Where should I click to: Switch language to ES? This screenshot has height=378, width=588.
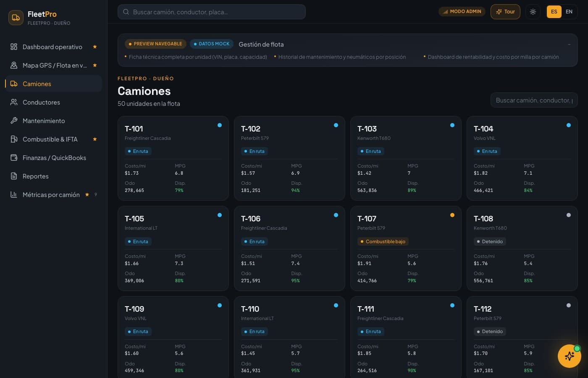point(554,12)
